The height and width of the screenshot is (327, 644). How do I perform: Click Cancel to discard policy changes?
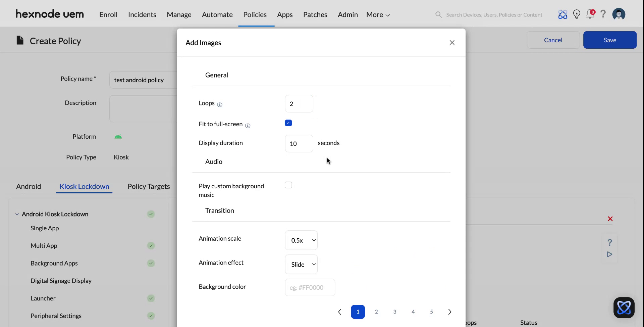553,40
